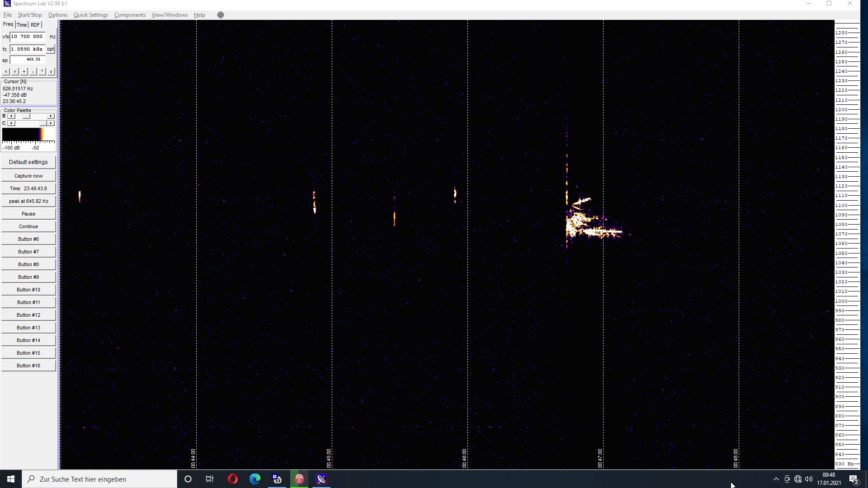Click the 'opt' button next to fc

click(x=51, y=49)
